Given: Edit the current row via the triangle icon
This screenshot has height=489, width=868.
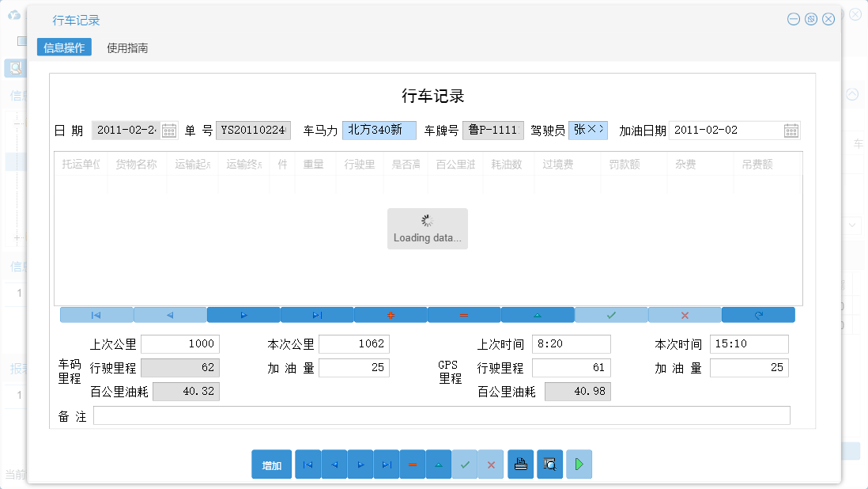Looking at the screenshot, I should point(538,314).
